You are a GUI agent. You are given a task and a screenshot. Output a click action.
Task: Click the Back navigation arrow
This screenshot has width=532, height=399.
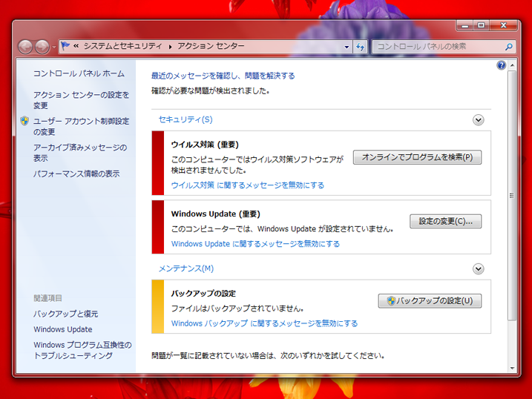tap(25, 47)
